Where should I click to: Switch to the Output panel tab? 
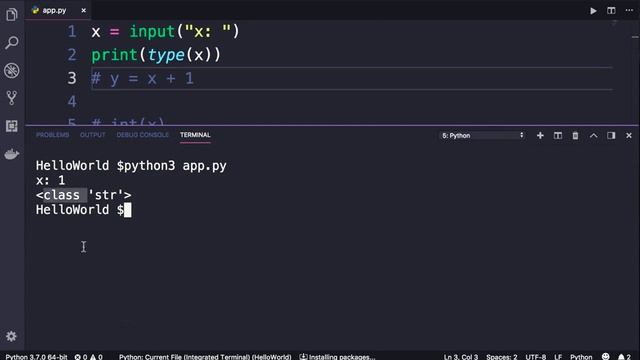click(x=93, y=135)
